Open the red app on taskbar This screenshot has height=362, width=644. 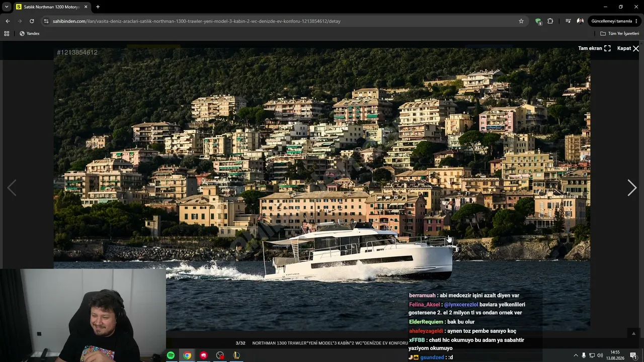[204, 355]
